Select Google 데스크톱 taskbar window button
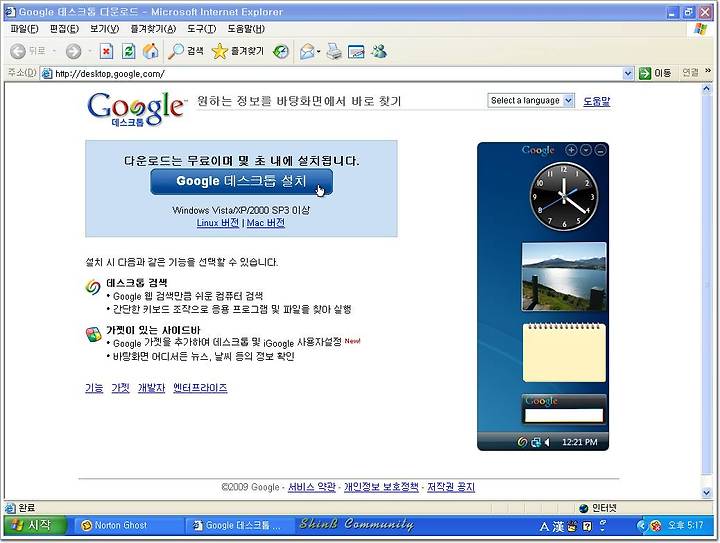 [239, 525]
